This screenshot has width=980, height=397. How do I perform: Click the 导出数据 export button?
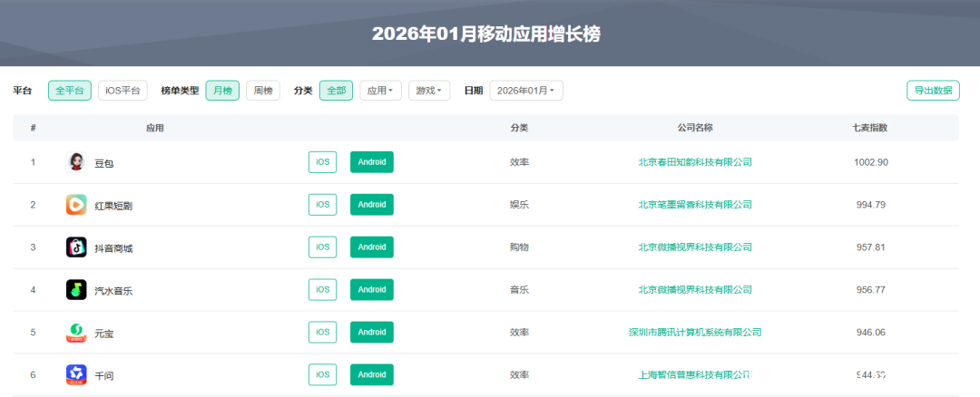(x=933, y=91)
